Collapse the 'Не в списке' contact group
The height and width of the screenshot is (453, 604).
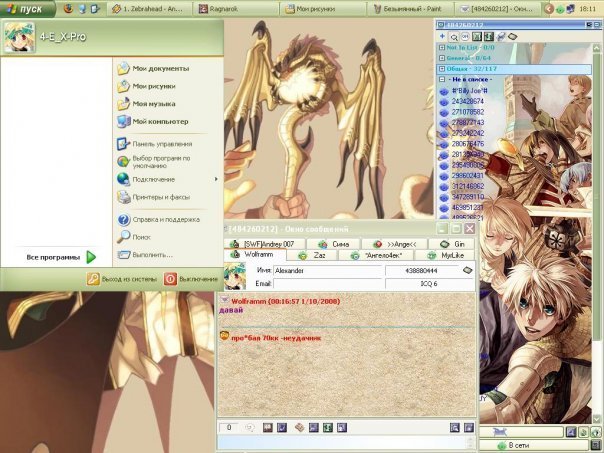tap(441, 80)
